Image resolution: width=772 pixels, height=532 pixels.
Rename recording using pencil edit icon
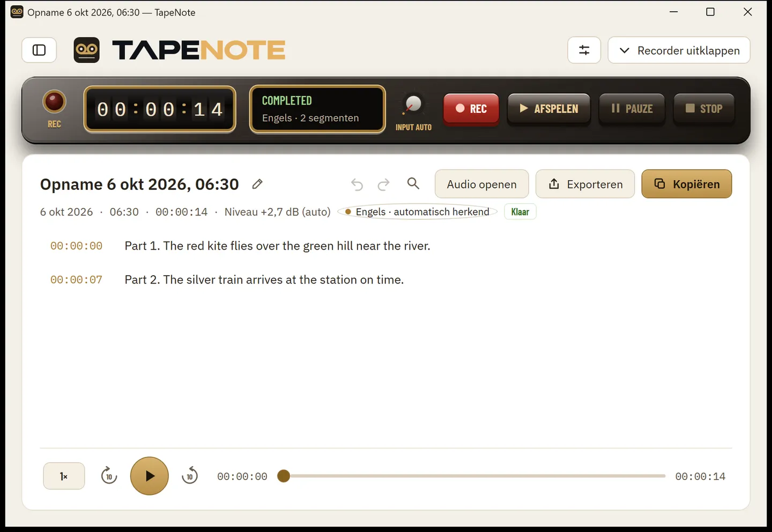(x=257, y=184)
